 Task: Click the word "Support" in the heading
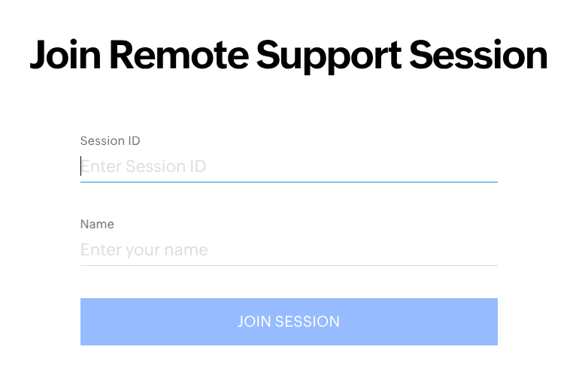[x=329, y=55]
